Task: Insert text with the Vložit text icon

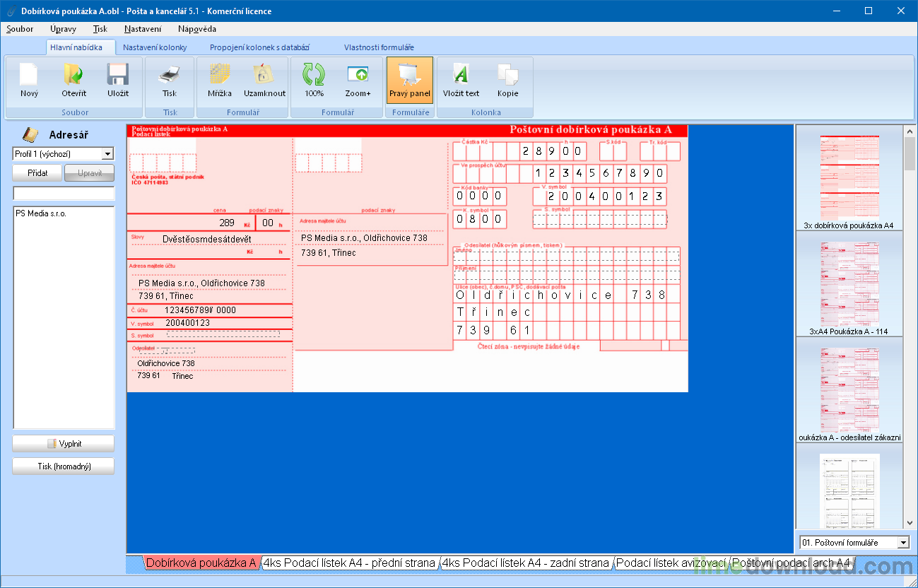Action: [461, 75]
